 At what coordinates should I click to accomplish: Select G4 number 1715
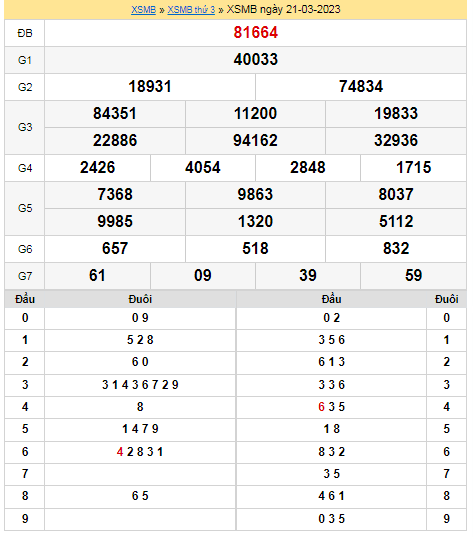point(413,168)
